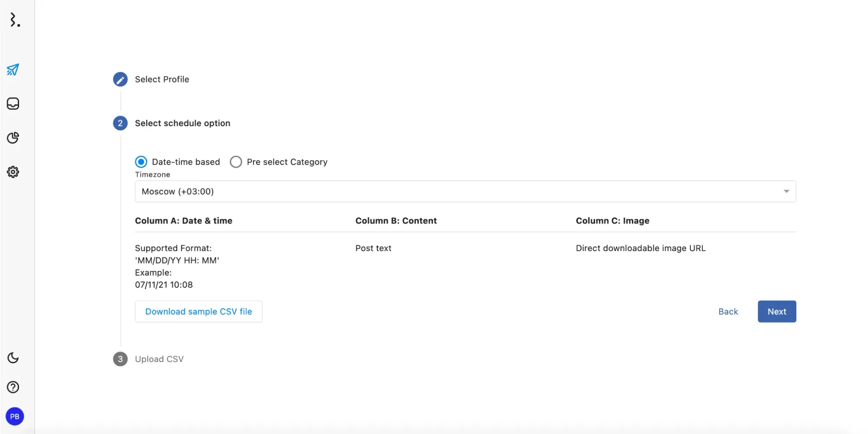This screenshot has width=868, height=434.
Task: Click the Back link
Action: (728, 312)
